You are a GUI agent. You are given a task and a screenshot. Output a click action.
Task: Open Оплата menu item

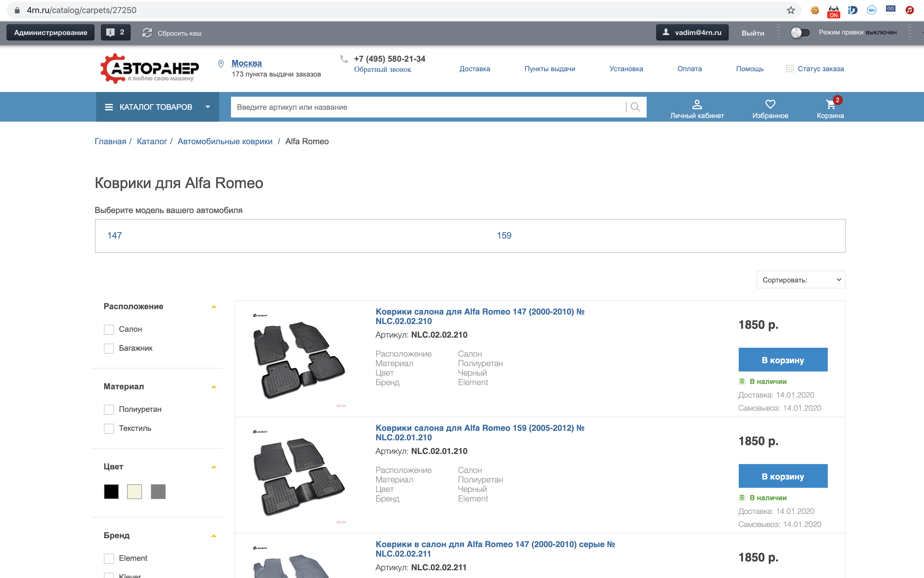point(689,69)
